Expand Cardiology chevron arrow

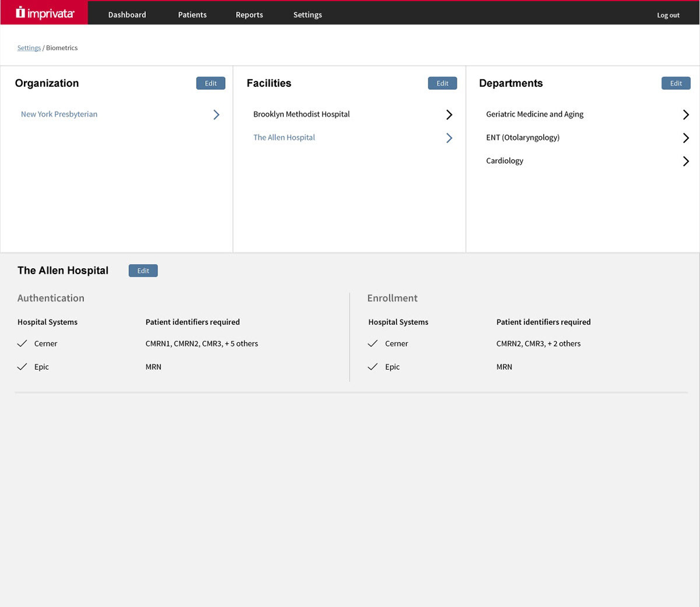click(x=686, y=162)
